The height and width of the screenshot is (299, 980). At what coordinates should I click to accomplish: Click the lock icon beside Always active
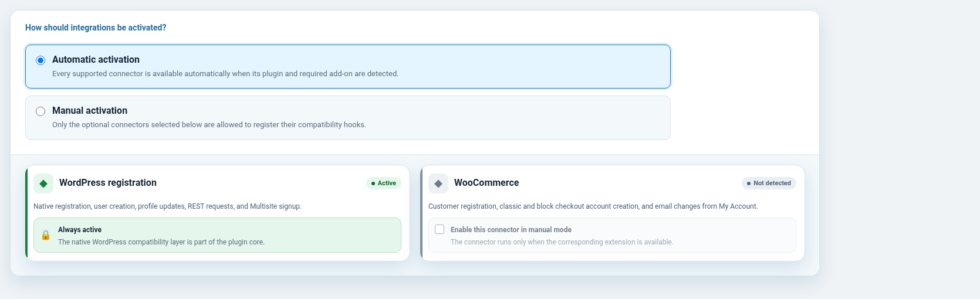(x=46, y=235)
